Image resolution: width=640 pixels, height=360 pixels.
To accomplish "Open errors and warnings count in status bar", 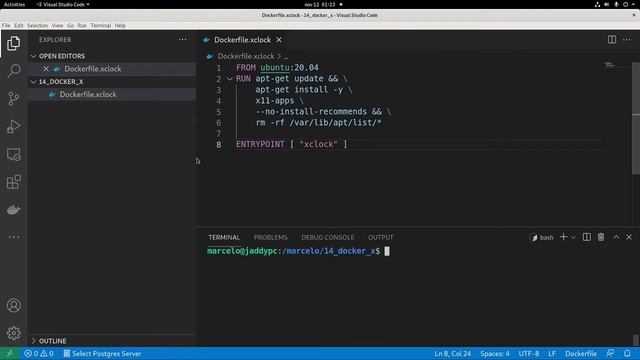I will [39, 353].
